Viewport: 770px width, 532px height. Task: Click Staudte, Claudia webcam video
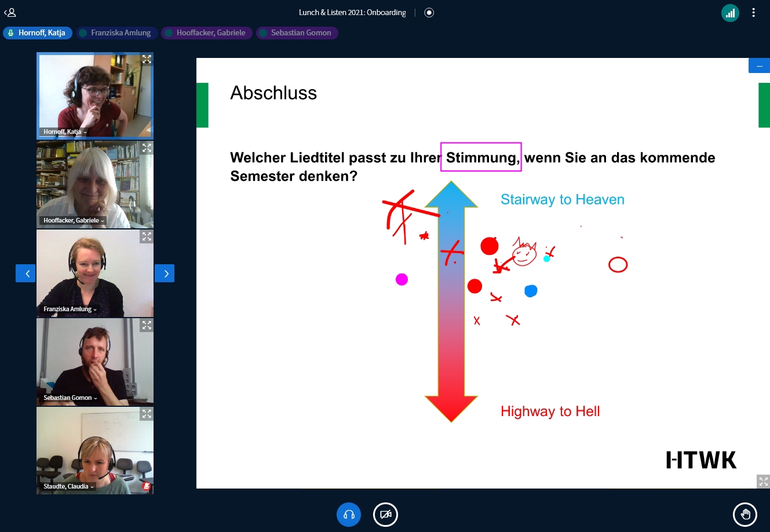(95, 446)
